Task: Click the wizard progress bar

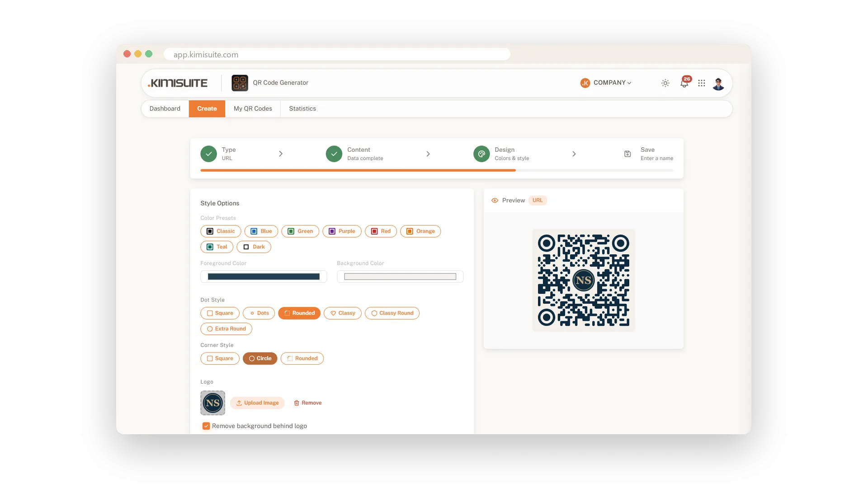Action: point(437,170)
